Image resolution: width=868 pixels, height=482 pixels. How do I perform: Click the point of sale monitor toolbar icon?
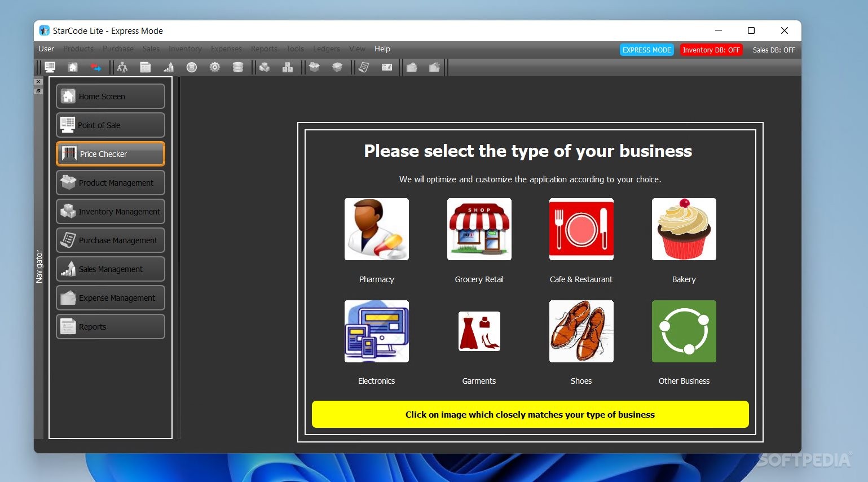50,67
